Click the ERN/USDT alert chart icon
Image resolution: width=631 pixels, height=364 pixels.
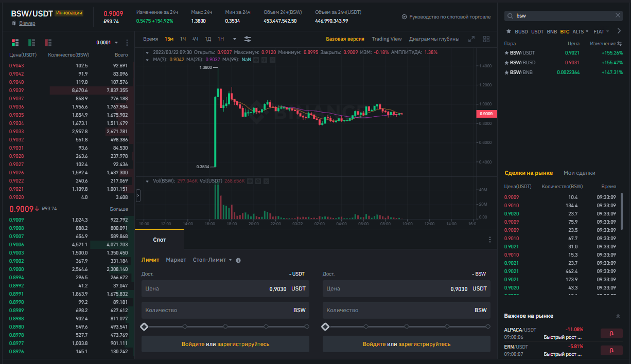point(611,350)
